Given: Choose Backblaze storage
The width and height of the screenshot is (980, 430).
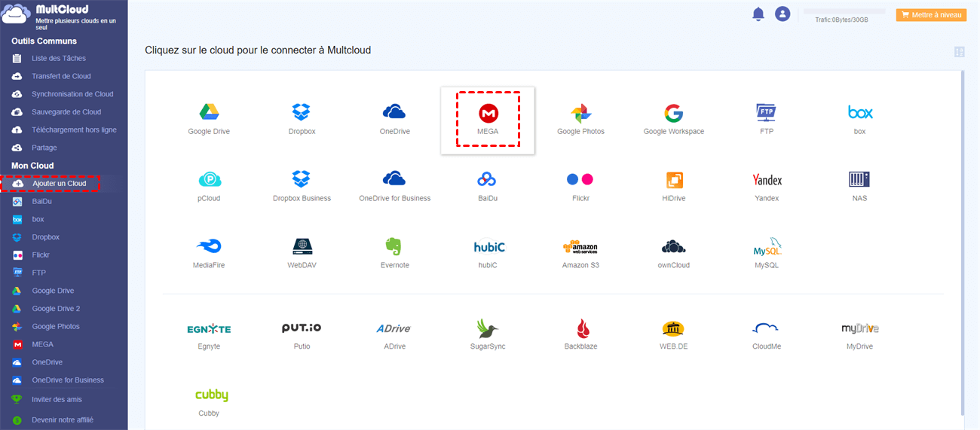Looking at the screenshot, I should coord(581,328).
